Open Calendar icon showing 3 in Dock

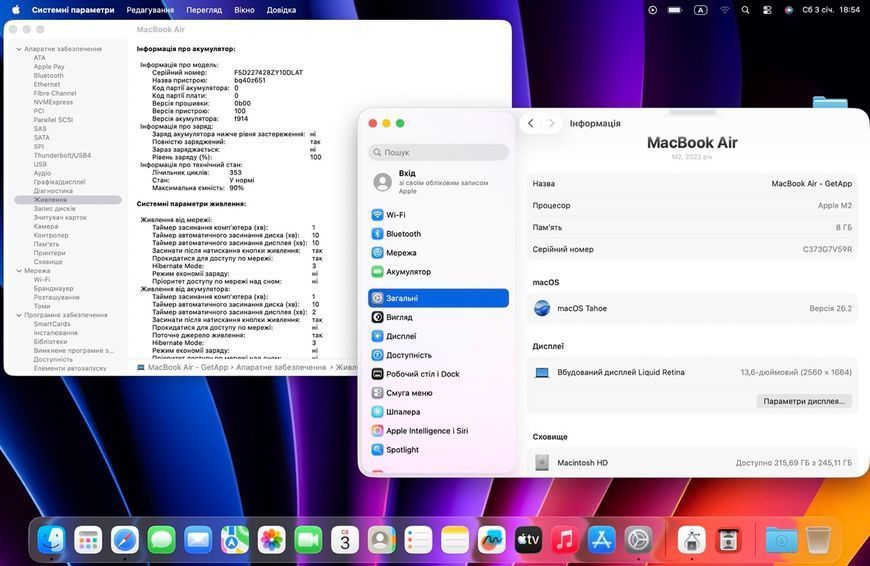click(345, 539)
